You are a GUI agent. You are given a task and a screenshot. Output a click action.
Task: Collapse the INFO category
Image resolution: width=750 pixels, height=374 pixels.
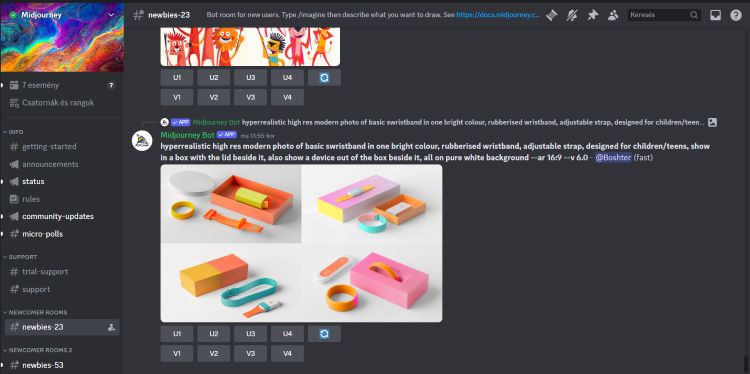coord(13,132)
